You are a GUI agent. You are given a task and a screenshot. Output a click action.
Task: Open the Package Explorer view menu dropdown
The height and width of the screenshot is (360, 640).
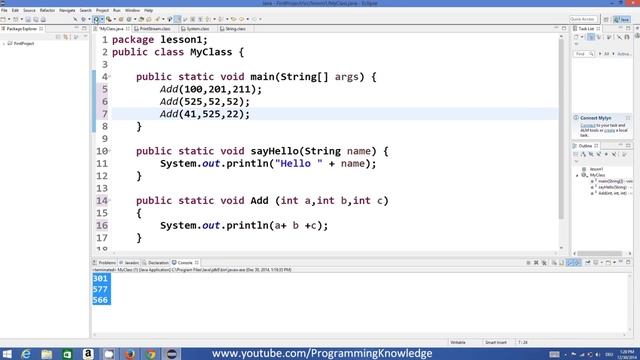point(85,37)
